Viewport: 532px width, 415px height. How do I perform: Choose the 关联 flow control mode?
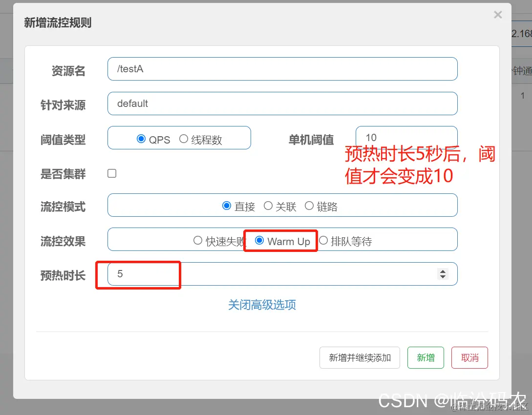tap(268, 206)
